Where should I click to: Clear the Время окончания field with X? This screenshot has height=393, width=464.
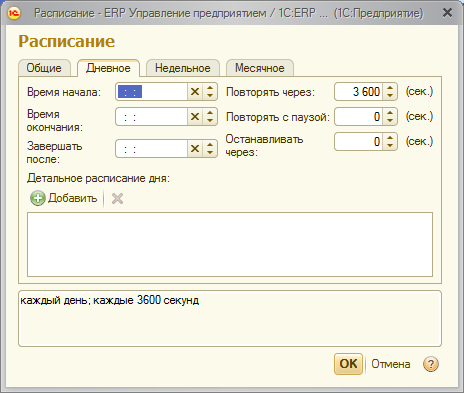(195, 117)
